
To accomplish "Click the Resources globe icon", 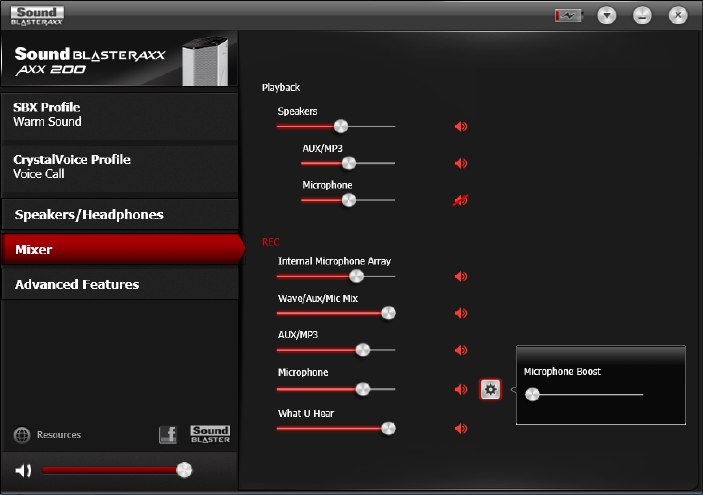I will (x=22, y=435).
